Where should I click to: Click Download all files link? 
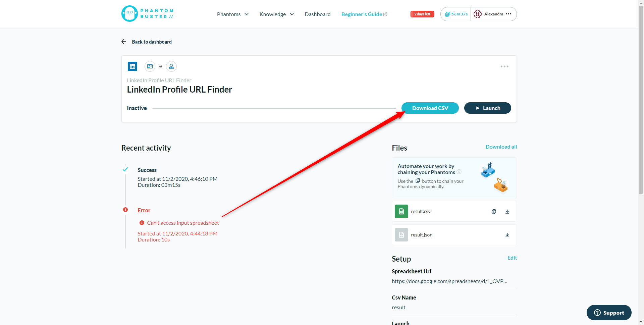tap(501, 147)
